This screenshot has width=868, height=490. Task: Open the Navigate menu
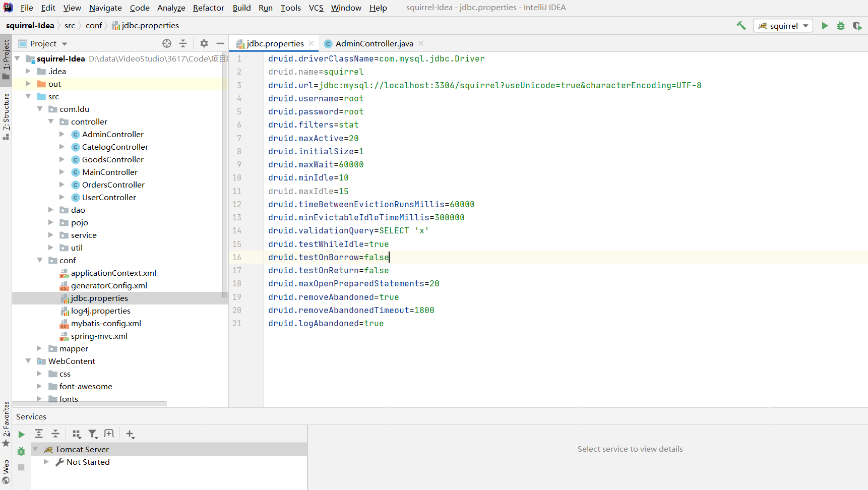105,8
